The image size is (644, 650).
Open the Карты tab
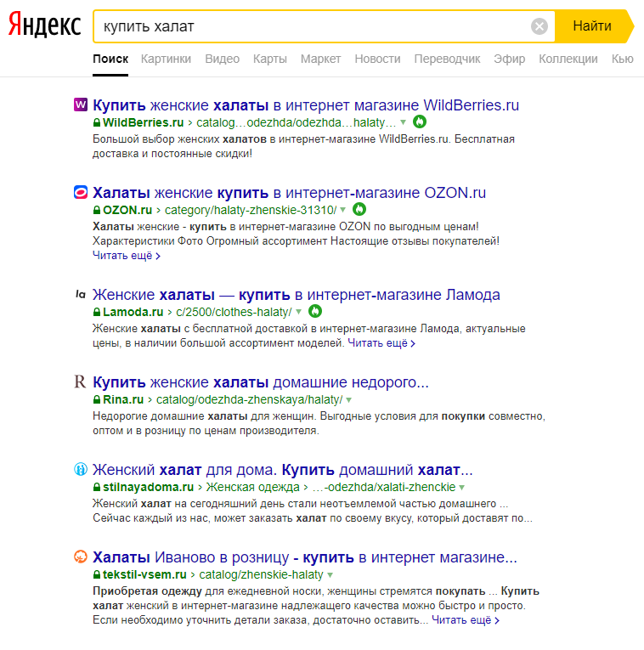coord(270,59)
